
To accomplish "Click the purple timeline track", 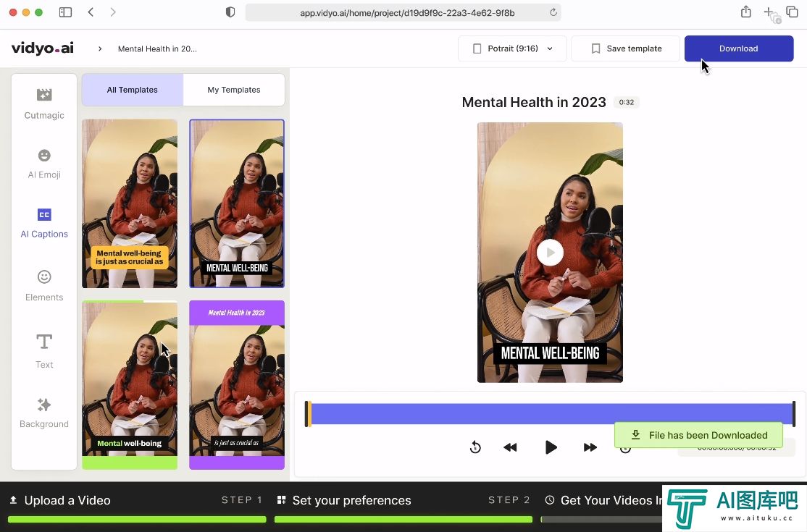I will tap(551, 414).
